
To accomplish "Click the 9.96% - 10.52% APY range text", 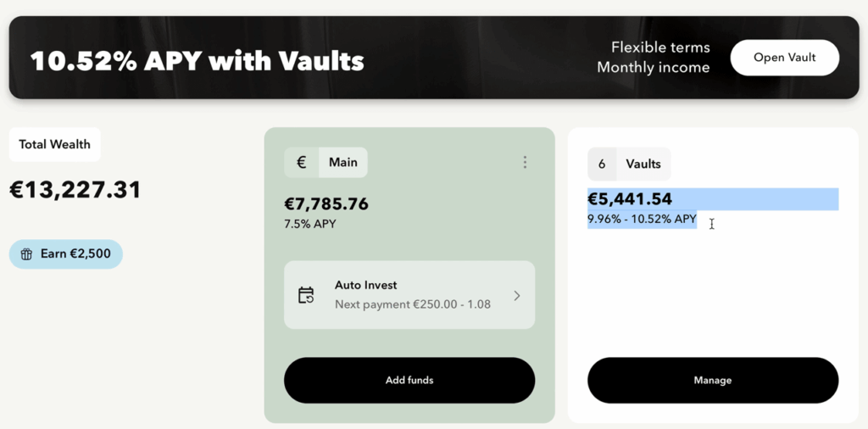I will [642, 220].
